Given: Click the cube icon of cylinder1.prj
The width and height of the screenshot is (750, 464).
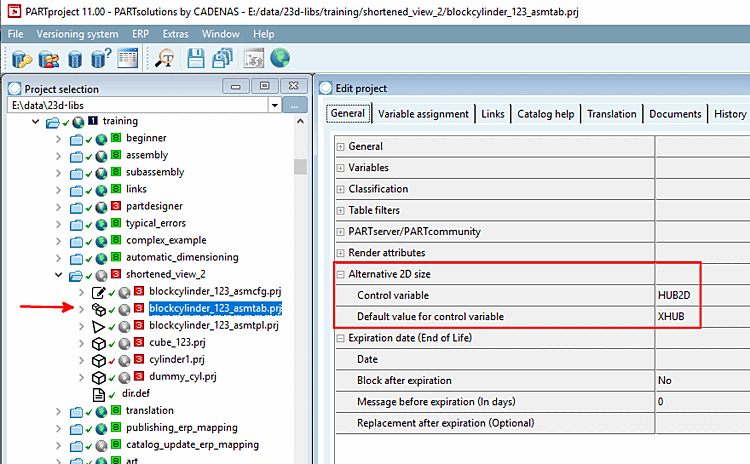Looking at the screenshot, I should [99, 361].
